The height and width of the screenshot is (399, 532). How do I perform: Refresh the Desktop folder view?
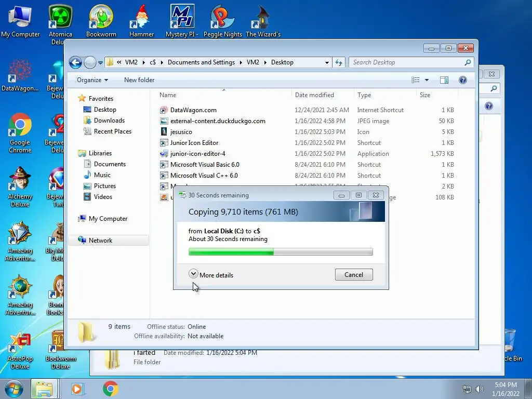click(x=339, y=62)
